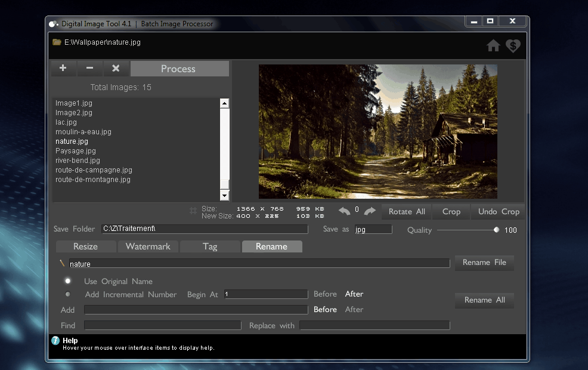Click the Save as format field
Viewport: 588px width, 370px height.
(x=373, y=229)
